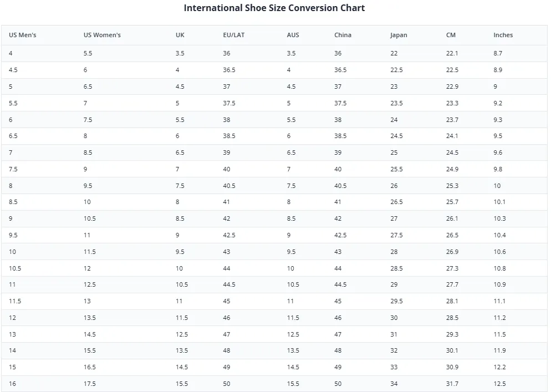
Task: Click the 8.7 inches cell
Action: click(x=498, y=53)
